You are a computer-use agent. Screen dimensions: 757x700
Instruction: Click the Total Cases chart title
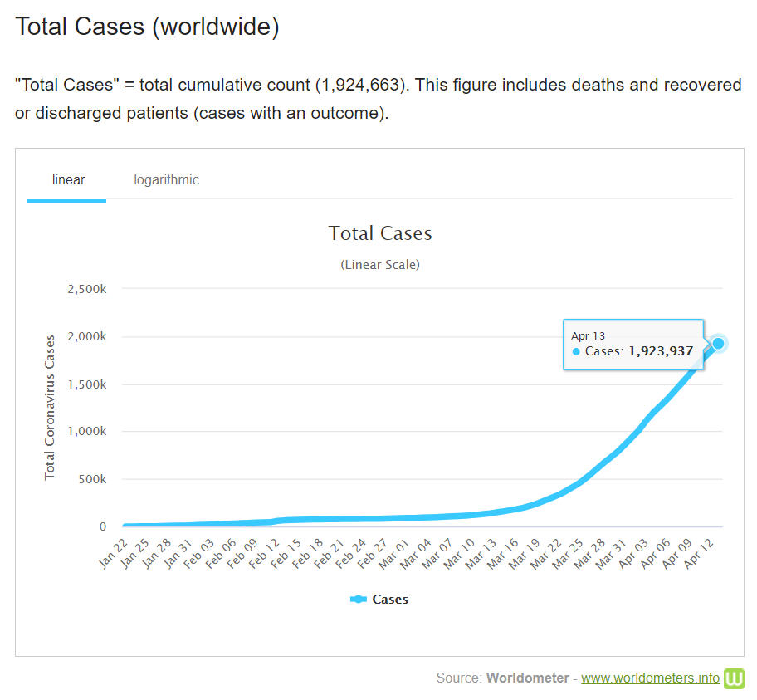(380, 233)
